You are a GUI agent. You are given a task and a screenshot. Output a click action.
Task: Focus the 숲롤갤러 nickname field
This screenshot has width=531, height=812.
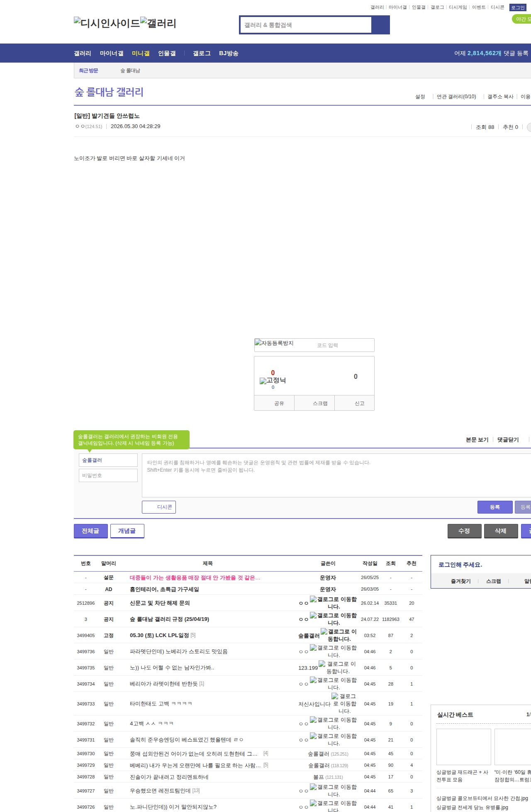click(108, 460)
